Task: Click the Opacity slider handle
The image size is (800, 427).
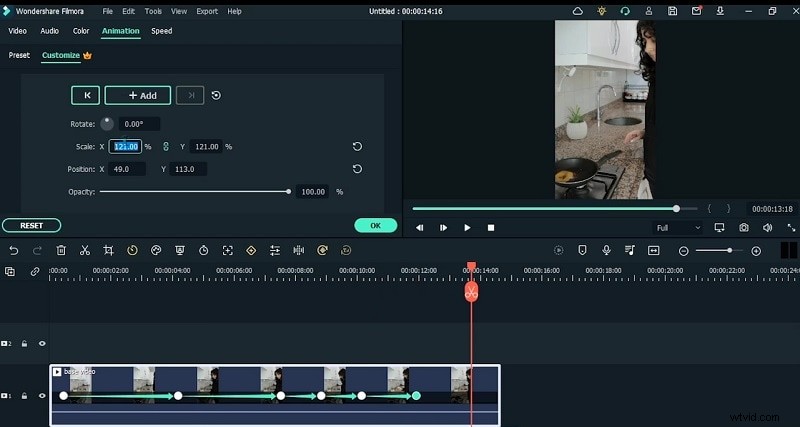Action: [289, 191]
